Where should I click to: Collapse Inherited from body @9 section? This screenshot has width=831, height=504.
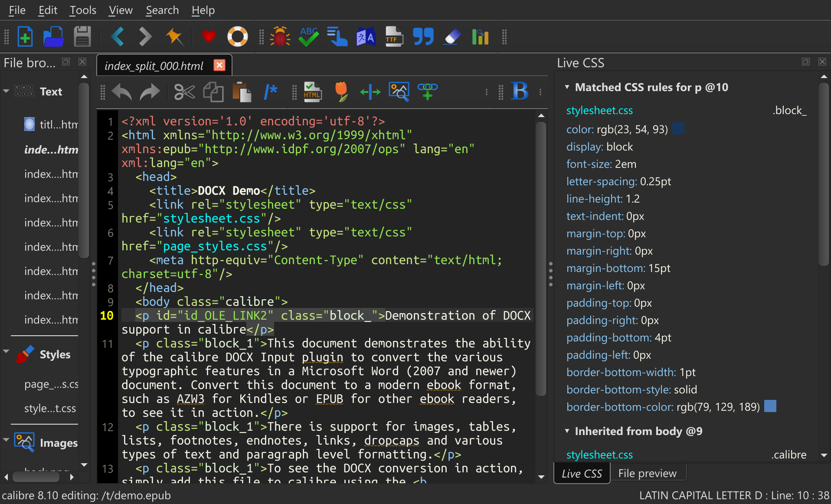coord(567,431)
